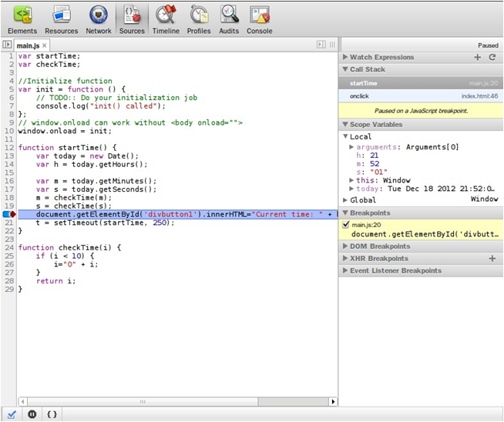Viewport: 504px width, 422px height.
Task: Expand the Global scope variables
Action: [x=362, y=200]
